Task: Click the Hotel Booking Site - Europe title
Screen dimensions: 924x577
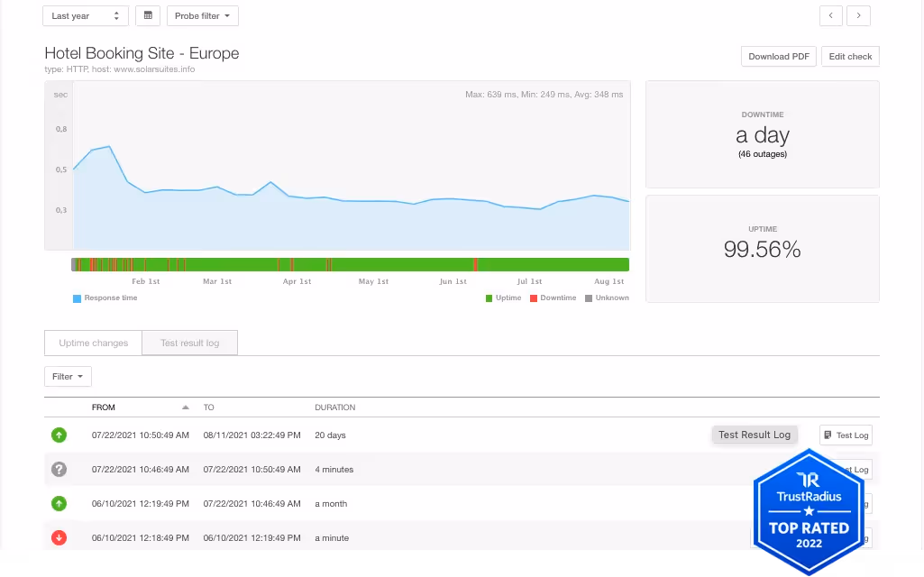Action: tap(142, 53)
